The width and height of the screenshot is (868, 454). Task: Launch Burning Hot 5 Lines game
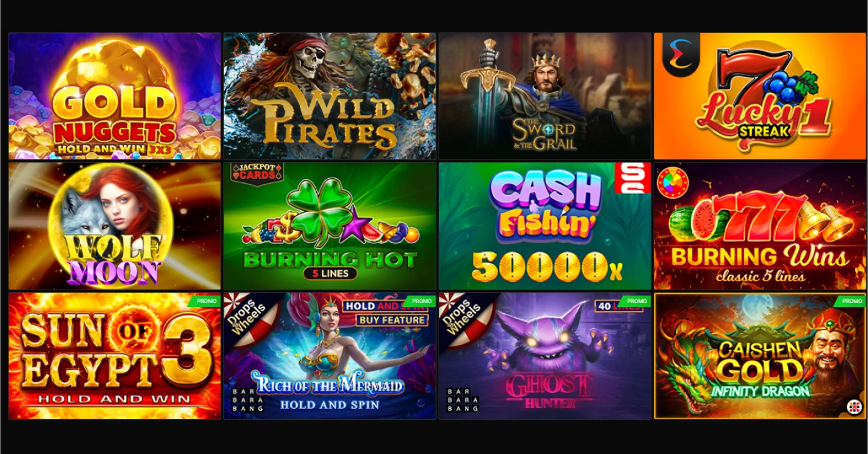329,226
